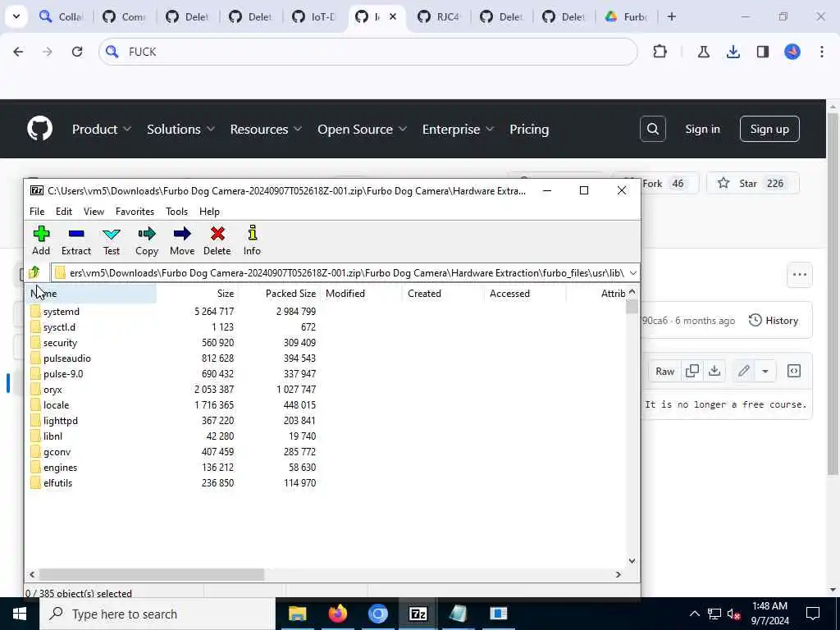
Task: Open the Tools menu in 7-Zip
Action: click(177, 211)
